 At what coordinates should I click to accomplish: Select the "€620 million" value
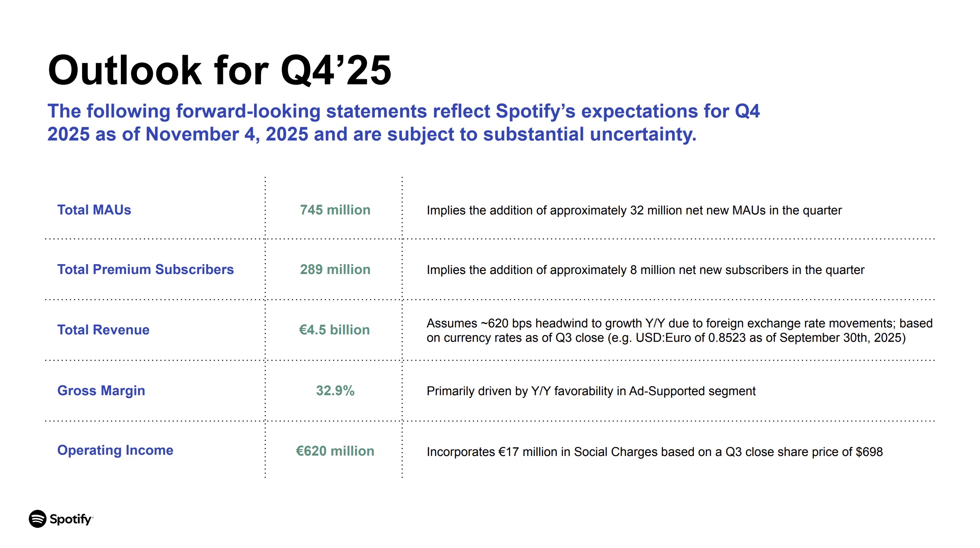click(x=335, y=451)
